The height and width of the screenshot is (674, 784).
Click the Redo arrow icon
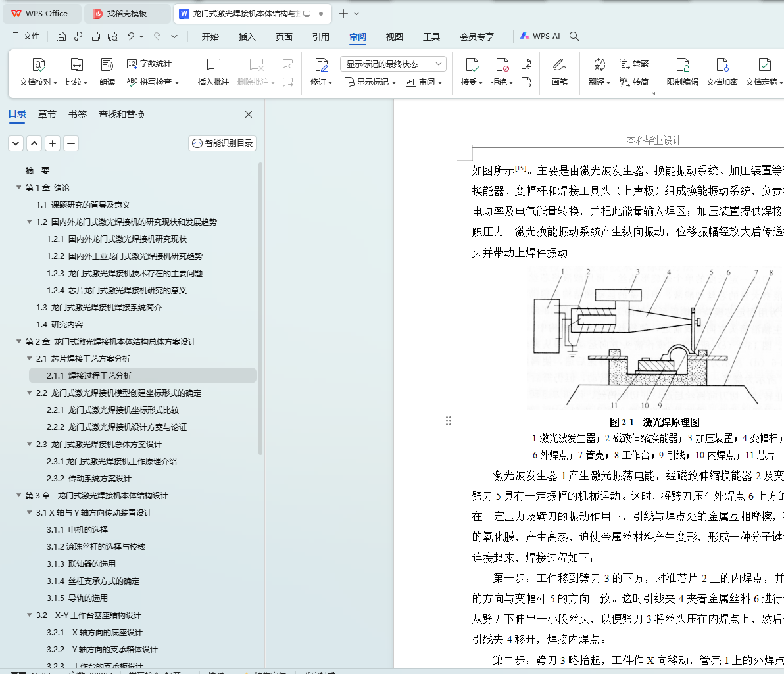click(x=157, y=36)
